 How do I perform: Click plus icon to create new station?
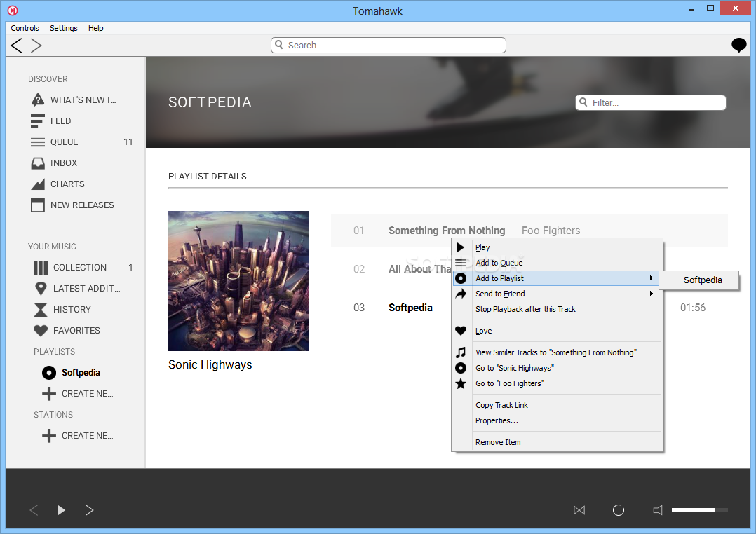[x=48, y=436]
